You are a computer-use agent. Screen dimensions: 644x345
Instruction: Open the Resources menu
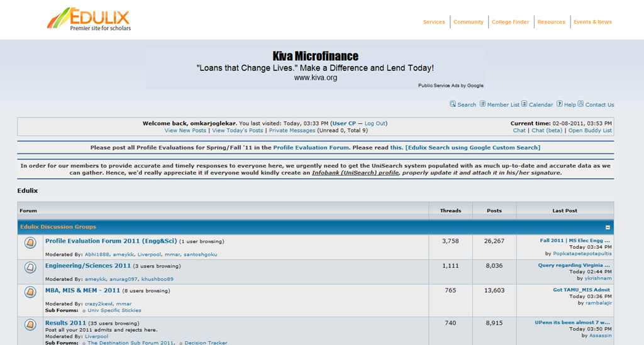pos(551,22)
